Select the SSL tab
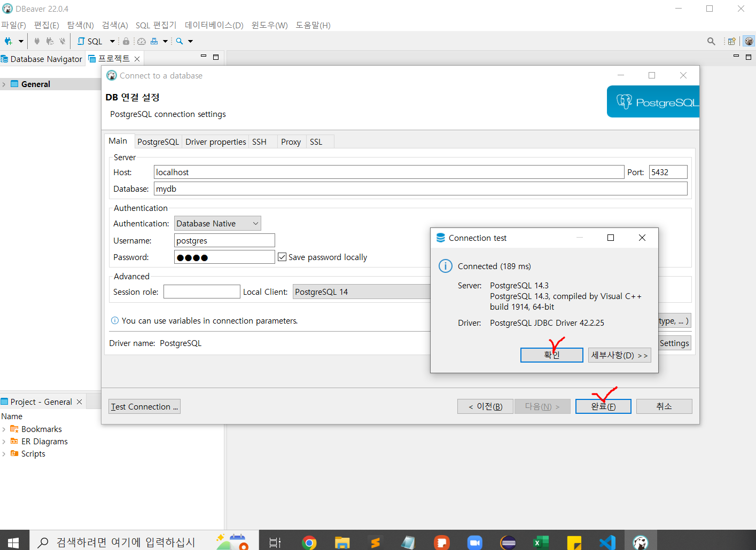Screen dimensions: 756x550 316,142
